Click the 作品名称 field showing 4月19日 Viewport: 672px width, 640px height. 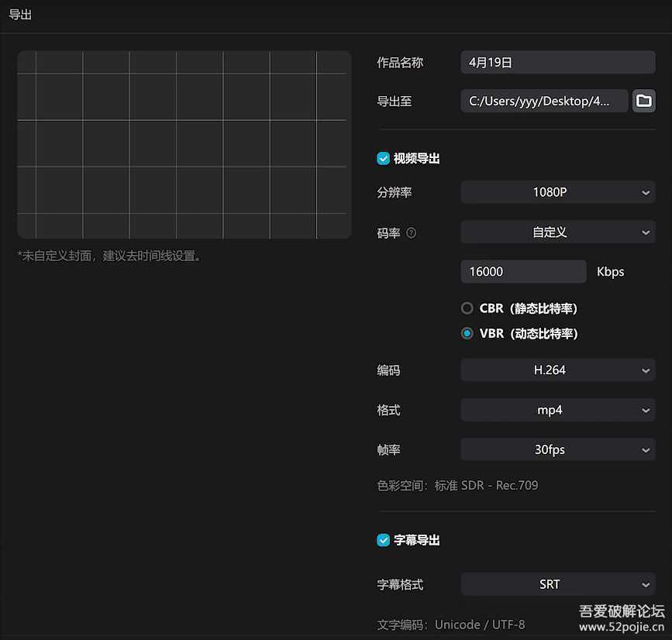click(x=557, y=62)
